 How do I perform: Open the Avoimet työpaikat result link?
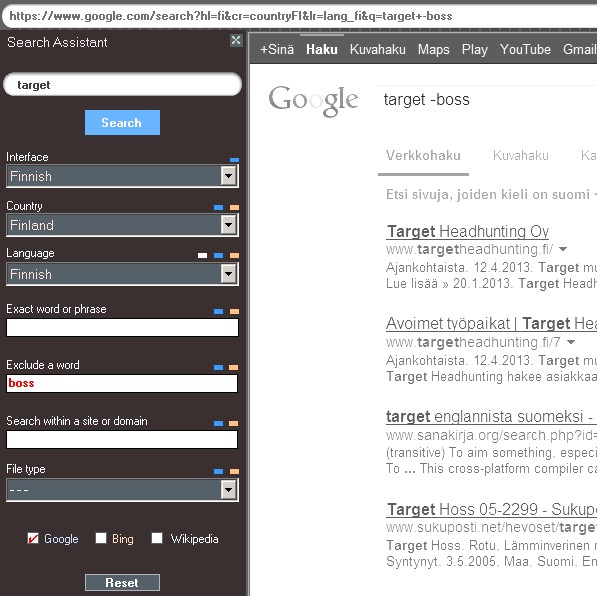coord(491,324)
